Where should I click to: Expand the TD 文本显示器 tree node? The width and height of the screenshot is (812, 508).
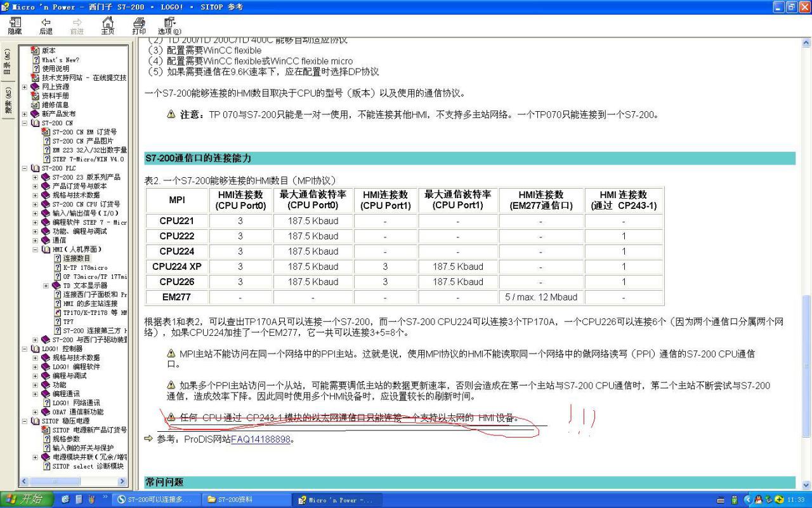(46, 286)
